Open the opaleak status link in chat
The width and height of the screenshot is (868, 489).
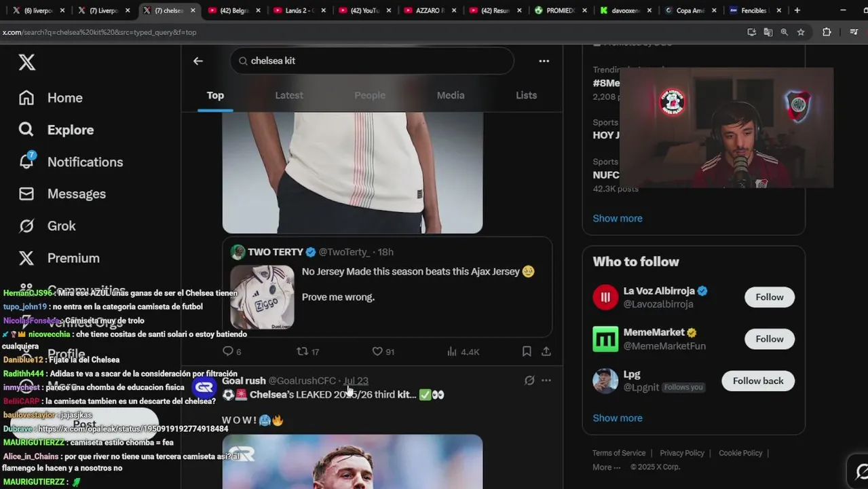click(133, 429)
